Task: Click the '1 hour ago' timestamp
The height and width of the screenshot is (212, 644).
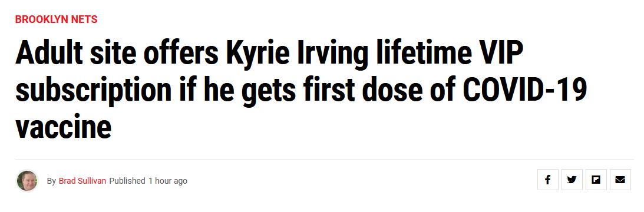Action: [168, 181]
